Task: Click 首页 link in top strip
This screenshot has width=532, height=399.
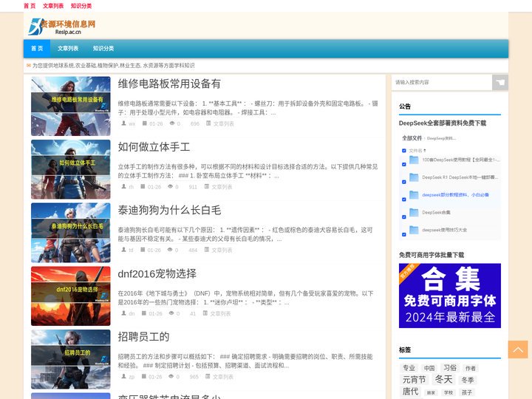Action: [30, 6]
